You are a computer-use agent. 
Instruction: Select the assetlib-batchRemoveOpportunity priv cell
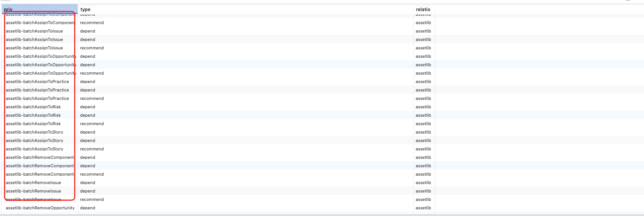click(x=40, y=208)
